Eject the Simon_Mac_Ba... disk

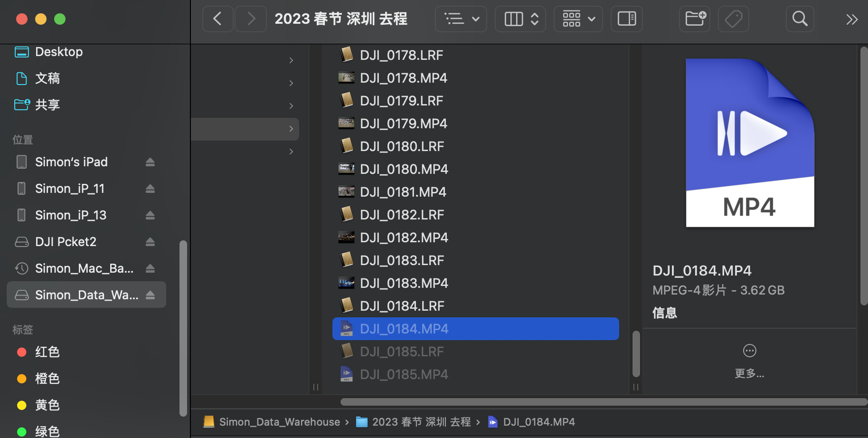click(x=151, y=268)
